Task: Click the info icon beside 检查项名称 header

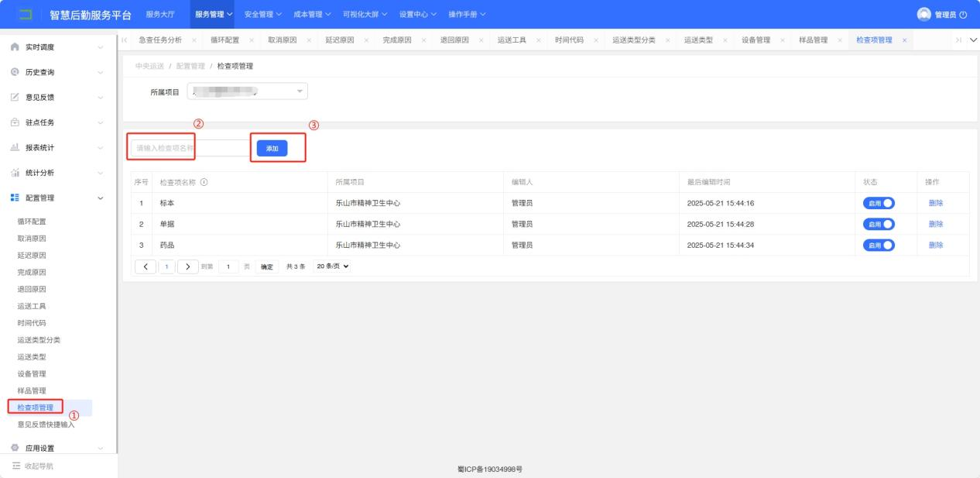Action: pyautogui.click(x=204, y=182)
